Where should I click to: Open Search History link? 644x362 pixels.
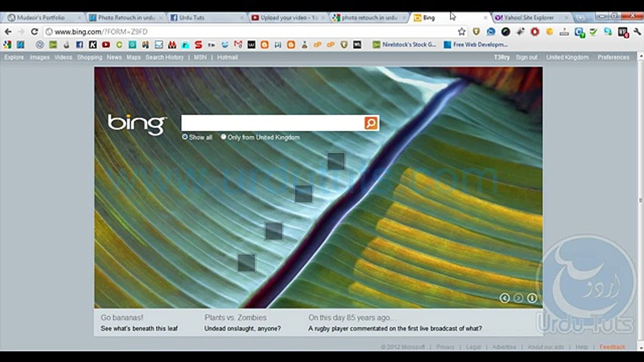pyautogui.click(x=165, y=57)
